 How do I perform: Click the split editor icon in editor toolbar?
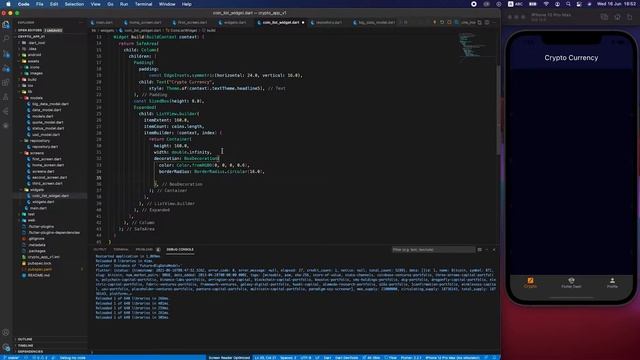(x=487, y=22)
